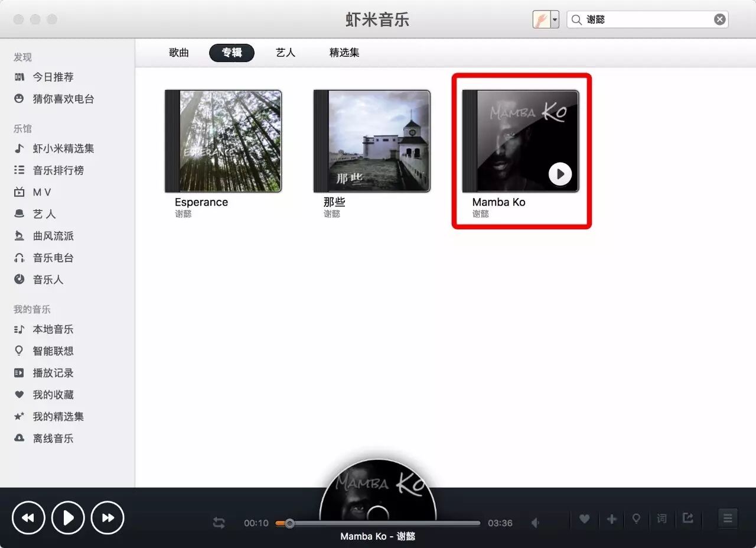The width and height of the screenshot is (756, 548).
Task: Open 曲风流派 genres
Action: pyautogui.click(x=53, y=236)
